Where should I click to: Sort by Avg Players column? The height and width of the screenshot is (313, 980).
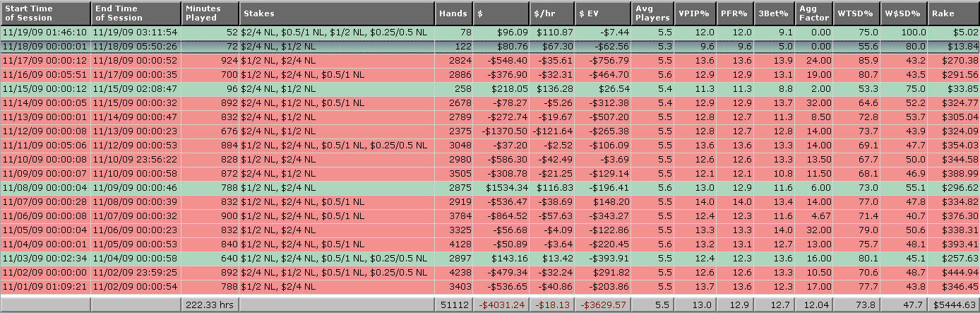tap(652, 13)
